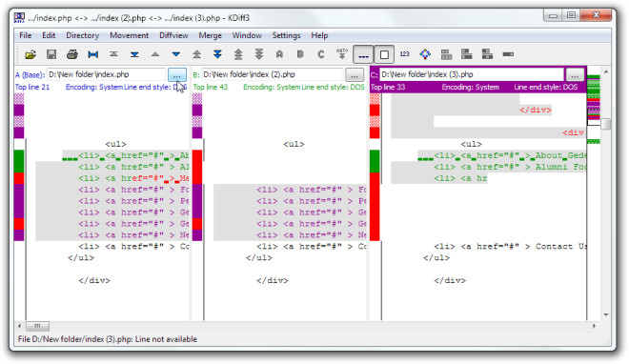
Task: Click 'Contact' list item line in pane C
Action: (510, 246)
